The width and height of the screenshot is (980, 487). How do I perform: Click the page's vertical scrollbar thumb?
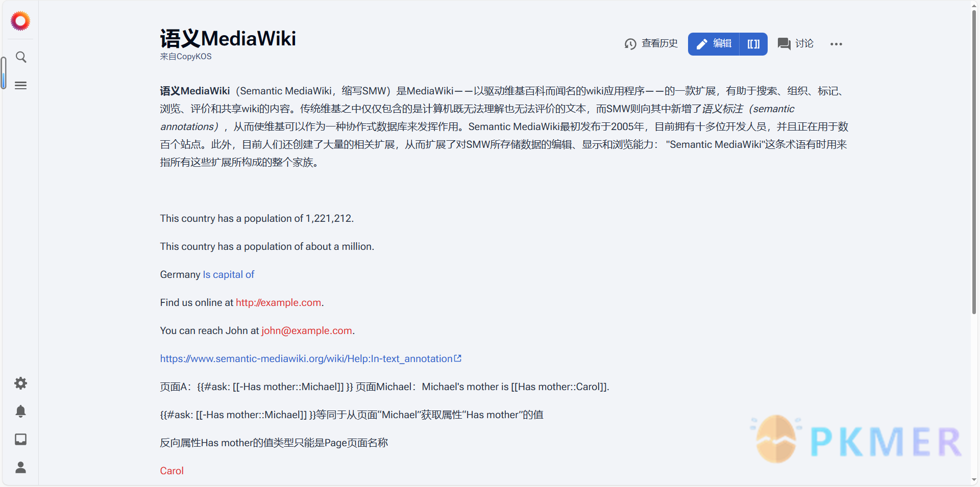[974, 163]
